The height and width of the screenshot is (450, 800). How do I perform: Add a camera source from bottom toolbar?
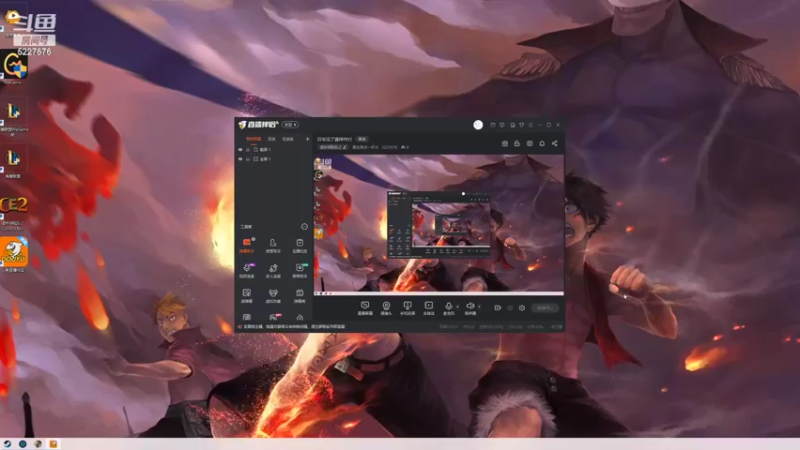tap(386, 308)
